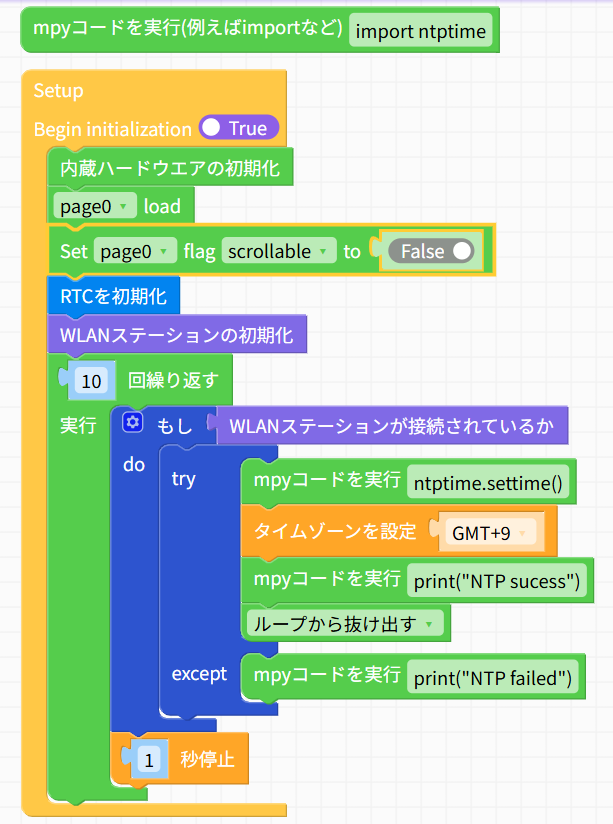Click the import ntptime code field
Viewport: 613px width, 824px height.
tap(421, 30)
